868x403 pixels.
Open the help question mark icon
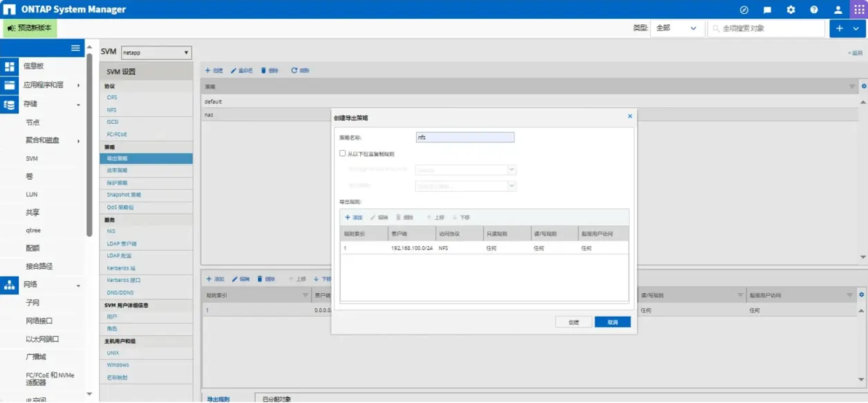click(x=814, y=10)
